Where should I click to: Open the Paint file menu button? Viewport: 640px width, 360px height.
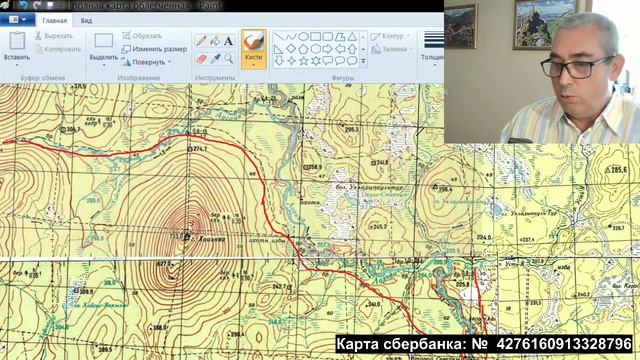(17, 20)
